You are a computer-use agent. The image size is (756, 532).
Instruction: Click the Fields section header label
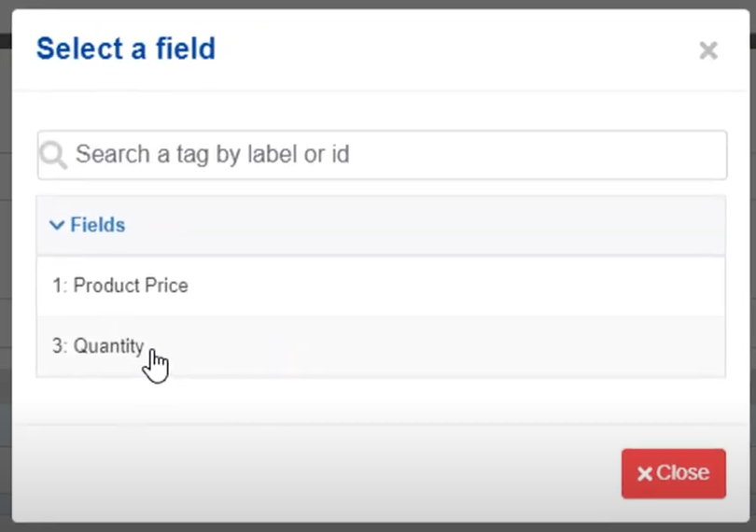pyautogui.click(x=98, y=225)
